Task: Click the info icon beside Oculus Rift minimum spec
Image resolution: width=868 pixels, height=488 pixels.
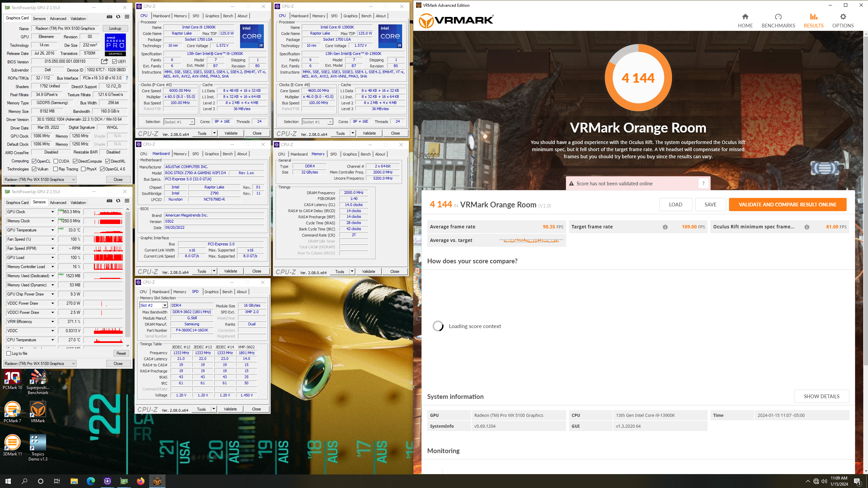Action: 807,227
